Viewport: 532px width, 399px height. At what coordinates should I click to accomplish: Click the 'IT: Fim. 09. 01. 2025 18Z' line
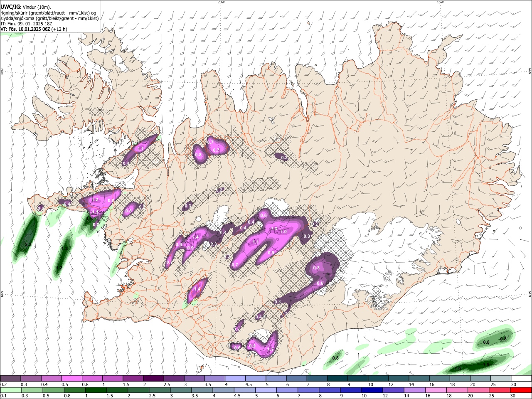(26, 24)
